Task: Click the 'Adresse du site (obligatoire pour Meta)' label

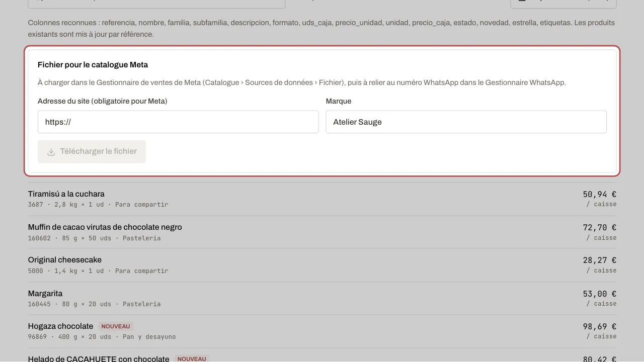Action: (x=103, y=101)
